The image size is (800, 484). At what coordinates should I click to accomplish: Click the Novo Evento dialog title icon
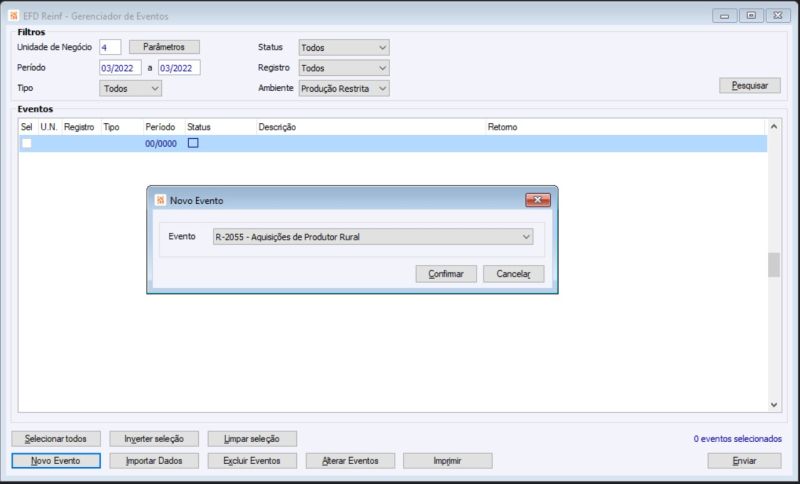click(x=160, y=200)
